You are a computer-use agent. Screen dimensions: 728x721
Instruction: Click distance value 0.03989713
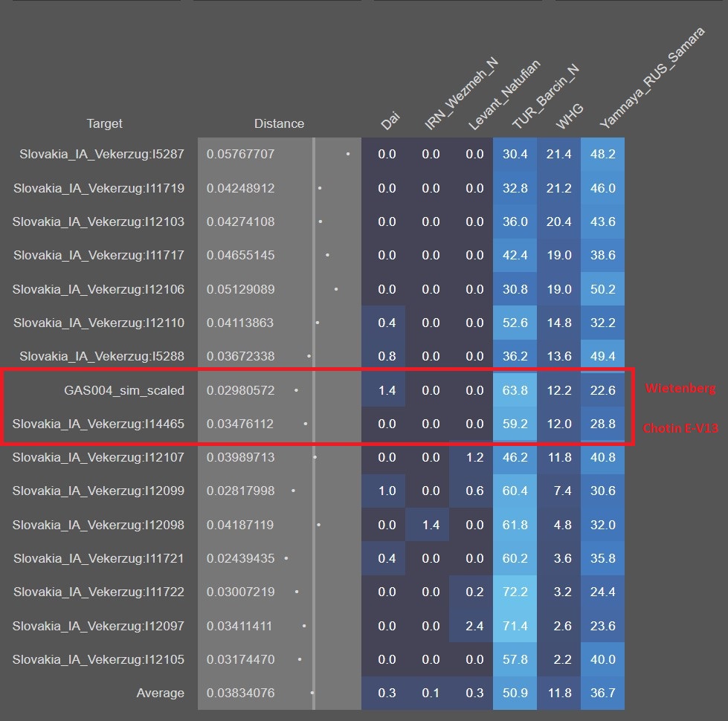tap(240, 457)
